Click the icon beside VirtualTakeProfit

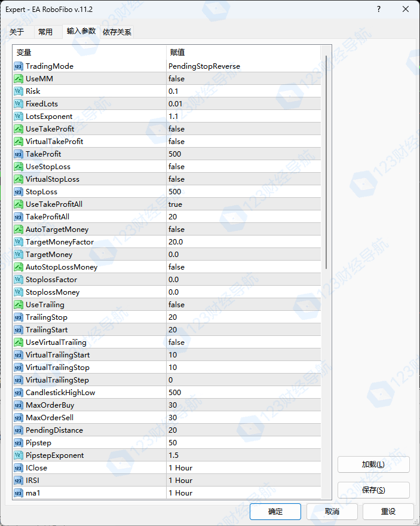19,142
